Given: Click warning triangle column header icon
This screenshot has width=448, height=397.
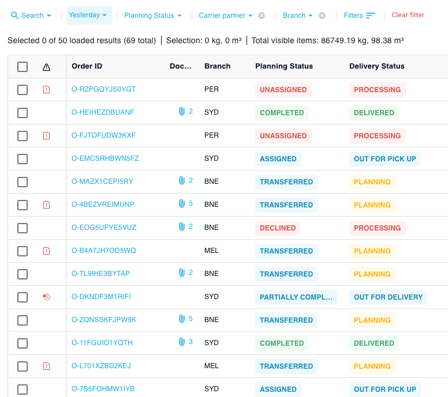Looking at the screenshot, I should point(46,67).
